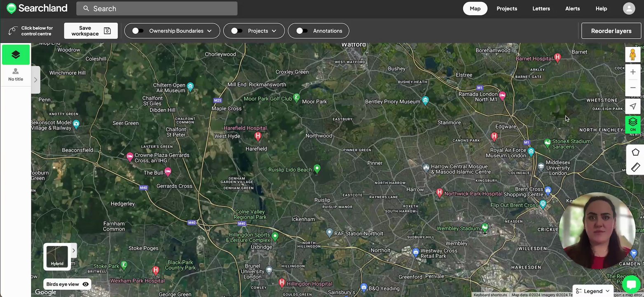The height and width of the screenshot is (297, 644).
Task: Click the Gerrards Cross town label
Action: [x=174, y=186]
